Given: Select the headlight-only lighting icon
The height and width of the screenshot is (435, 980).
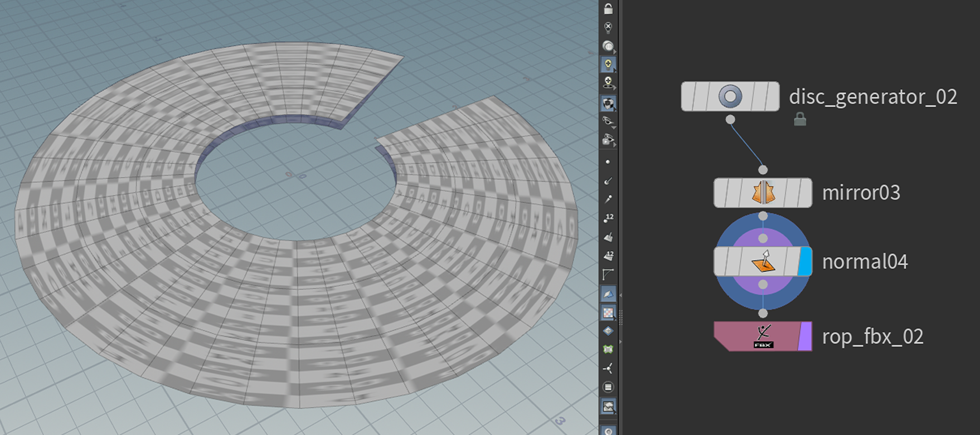Looking at the screenshot, I should pos(608,46).
